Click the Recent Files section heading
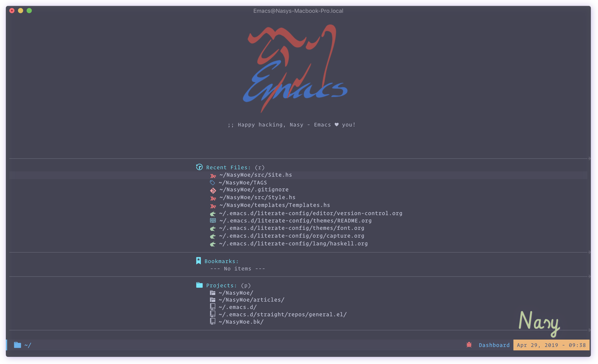The height and width of the screenshot is (364, 598). click(228, 167)
